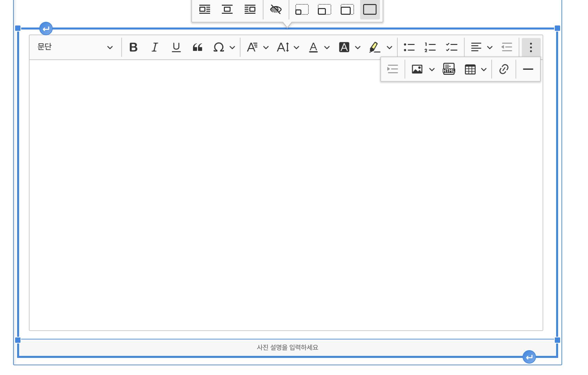588x375 pixels.
Task: Add a hyperlink with link icon
Action: click(503, 69)
